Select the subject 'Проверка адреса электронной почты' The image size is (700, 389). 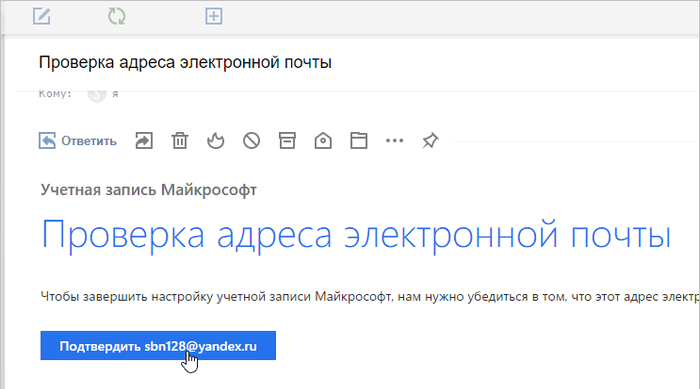coord(185,62)
